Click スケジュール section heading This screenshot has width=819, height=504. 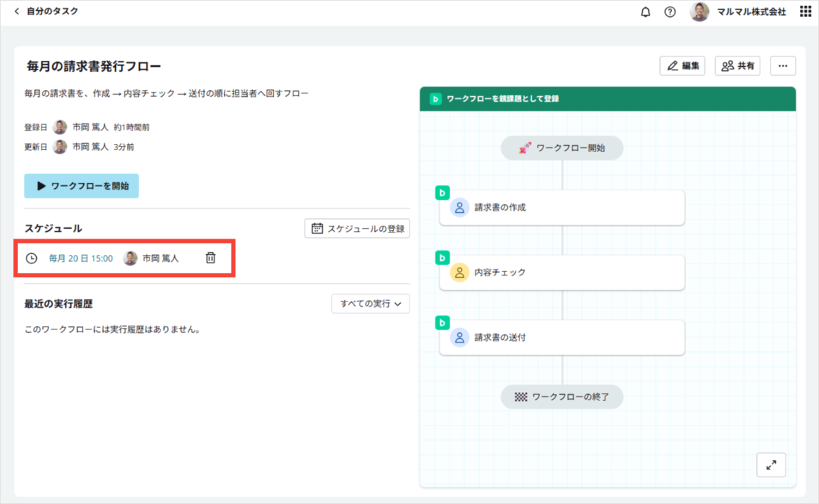tap(53, 228)
